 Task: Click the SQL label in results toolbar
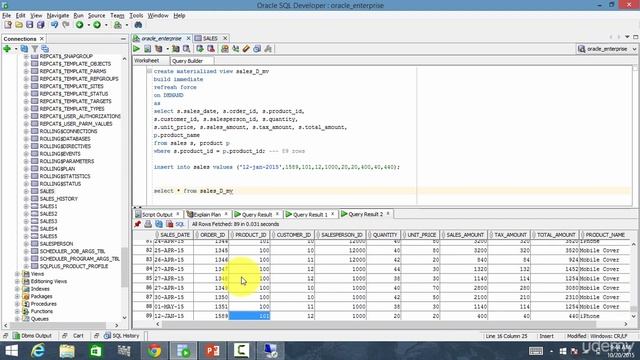[180, 224]
